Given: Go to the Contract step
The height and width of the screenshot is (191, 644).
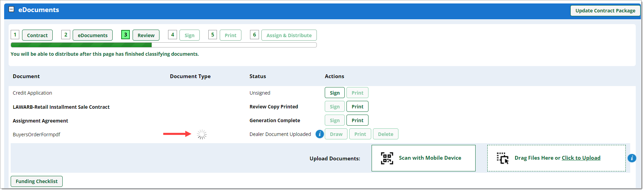Looking at the screenshot, I should click(x=37, y=35).
